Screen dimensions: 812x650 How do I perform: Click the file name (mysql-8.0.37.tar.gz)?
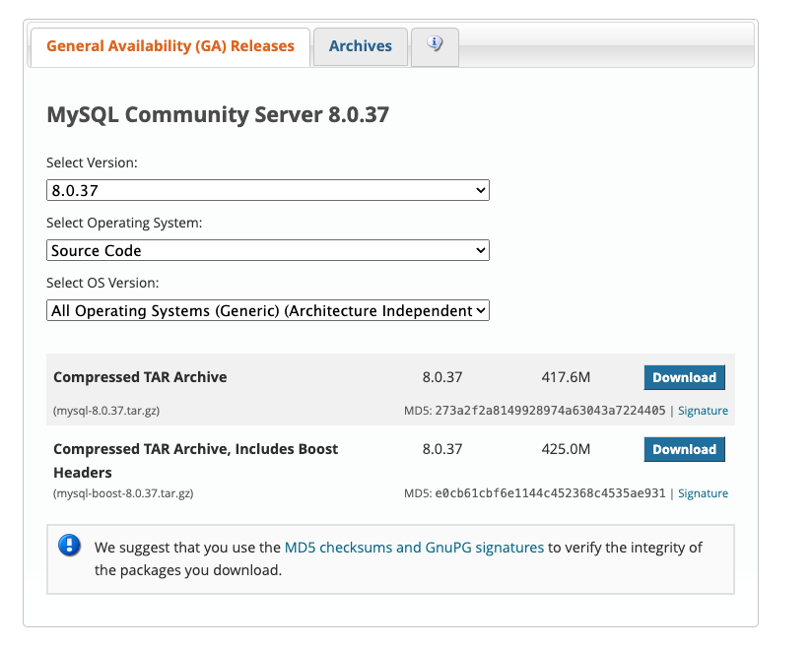pyautogui.click(x=106, y=411)
